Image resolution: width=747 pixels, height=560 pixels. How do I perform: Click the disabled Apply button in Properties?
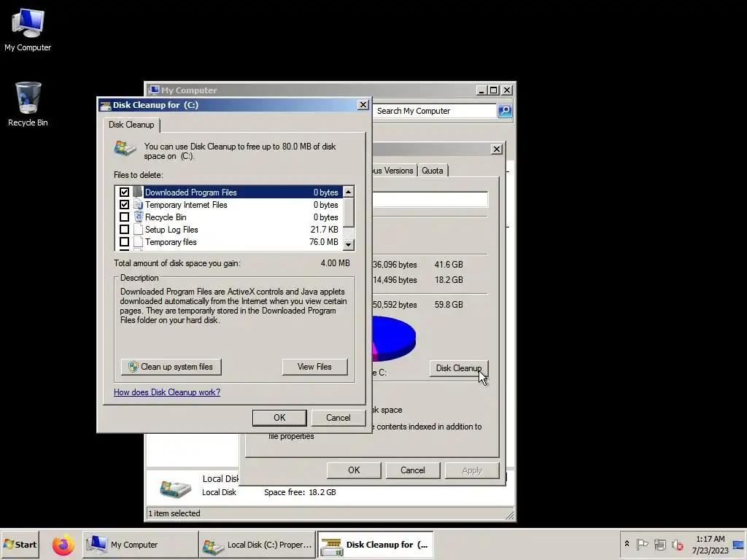tap(472, 470)
